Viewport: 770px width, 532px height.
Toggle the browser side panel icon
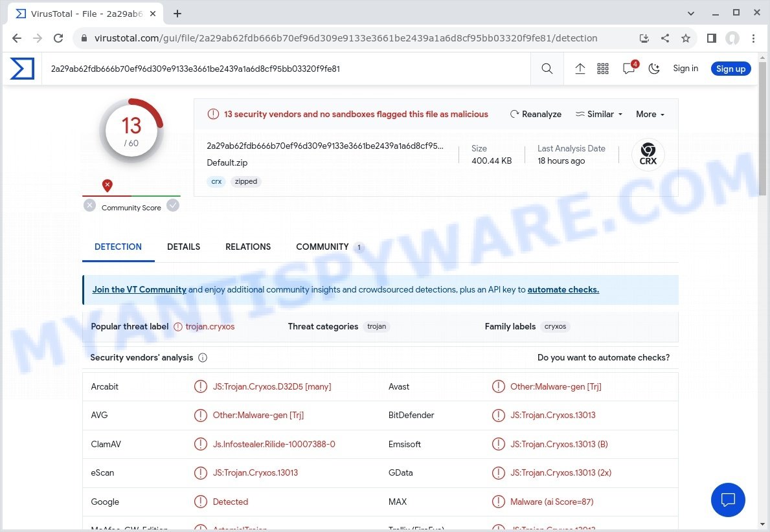712,38
